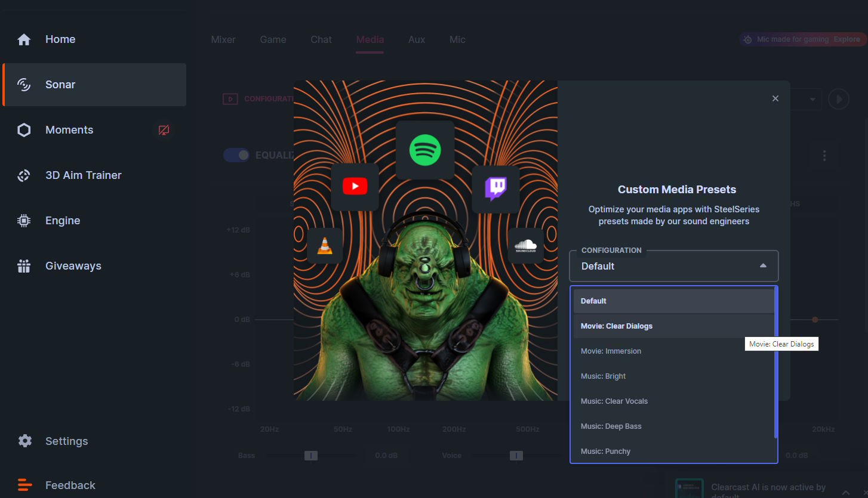Open the background configuration dropdown arrow
Screen dimensions: 868x498
[x=812, y=100]
